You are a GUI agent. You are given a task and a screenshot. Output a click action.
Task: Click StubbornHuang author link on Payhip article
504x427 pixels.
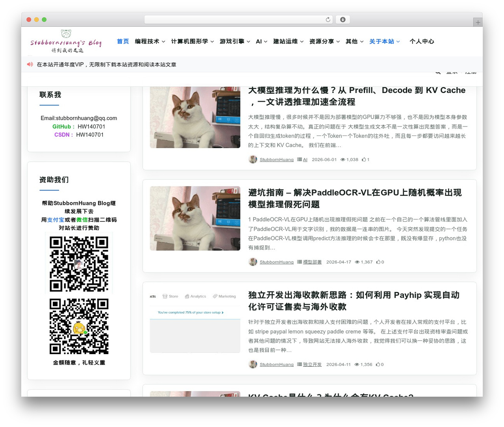[x=276, y=364]
